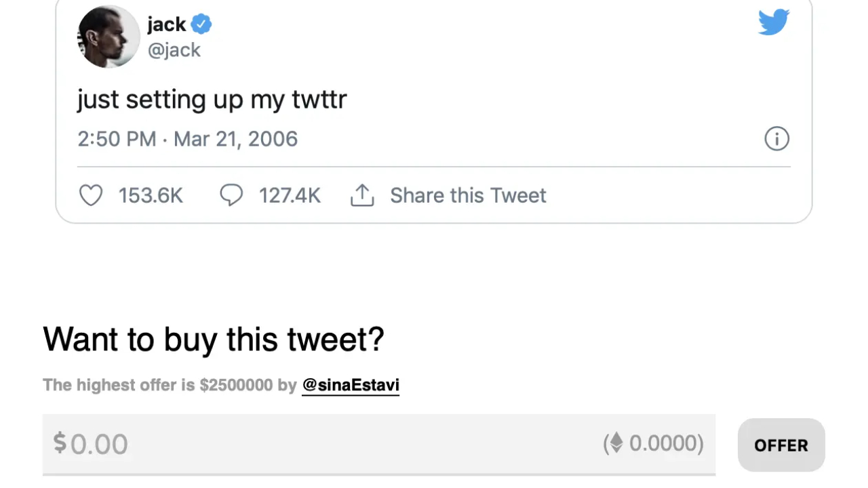Click the Ethereum diamond icon
This screenshot has height=488, width=868.
(x=616, y=443)
